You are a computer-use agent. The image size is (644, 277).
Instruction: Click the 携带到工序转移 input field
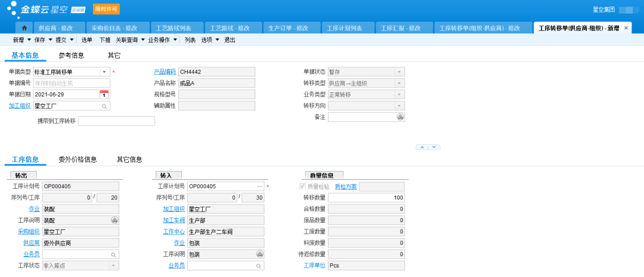click(x=117, y=121)
